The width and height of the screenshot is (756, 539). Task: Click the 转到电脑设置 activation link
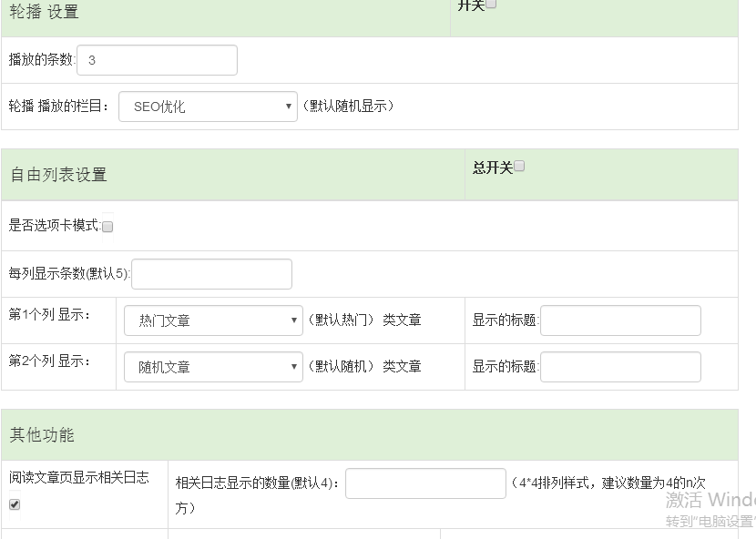701,519
